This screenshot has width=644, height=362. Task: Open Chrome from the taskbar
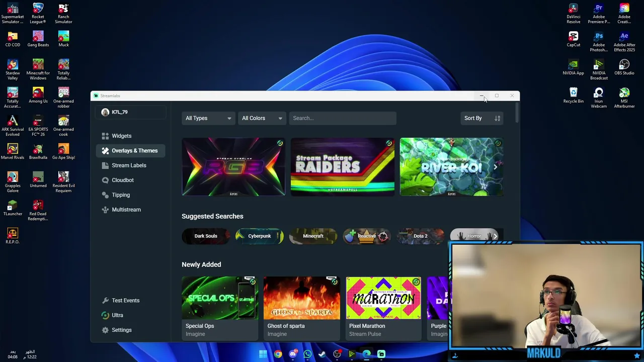(278, 354)
